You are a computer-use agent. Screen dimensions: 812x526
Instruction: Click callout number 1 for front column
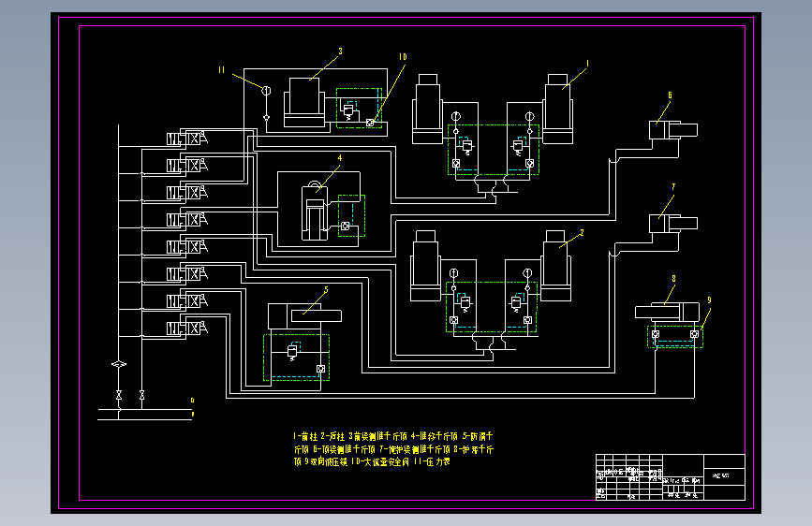[587, 64]
